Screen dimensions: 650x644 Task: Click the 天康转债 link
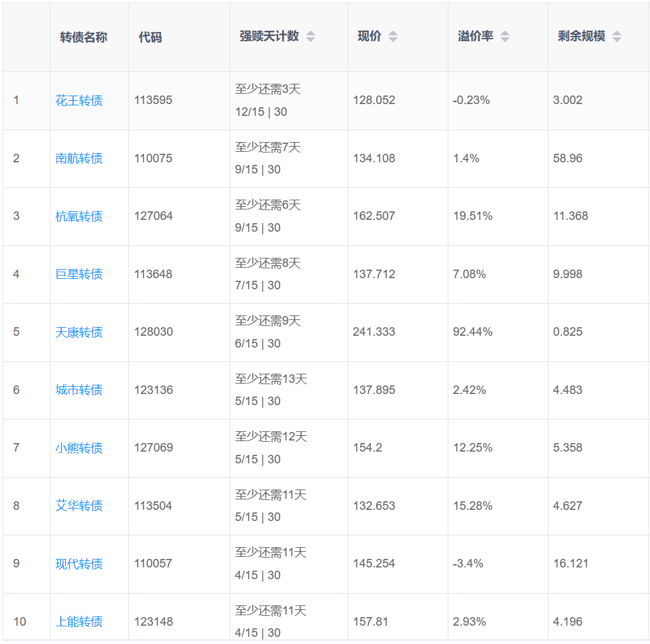[x=79, y=332]
